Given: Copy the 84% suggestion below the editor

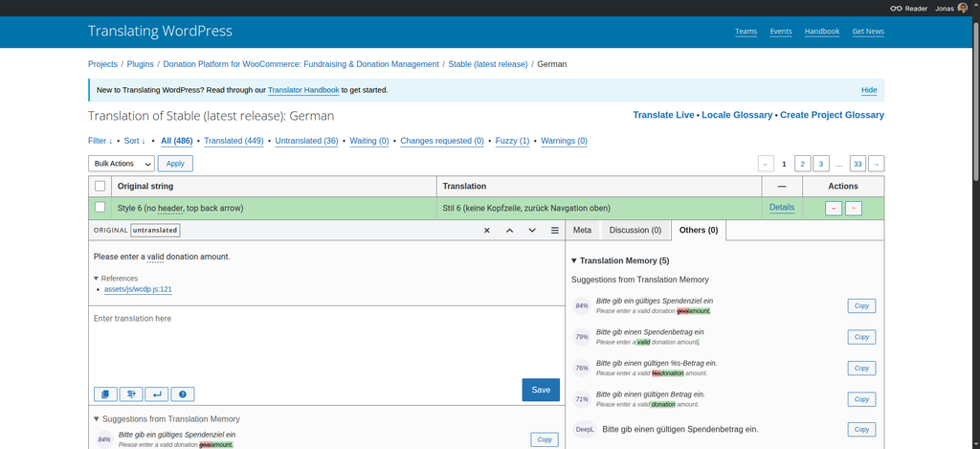Looking at the screenshot, I should (545, 439).
